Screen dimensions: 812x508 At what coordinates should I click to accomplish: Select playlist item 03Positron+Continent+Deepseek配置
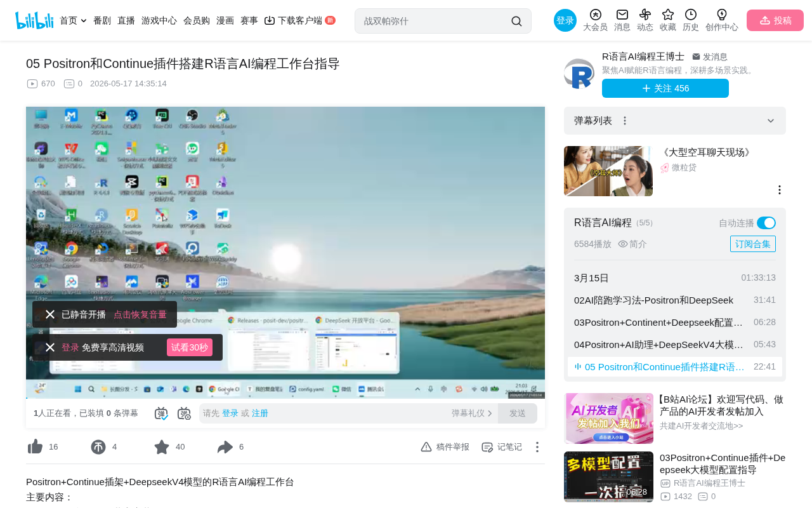coord(675,322)
